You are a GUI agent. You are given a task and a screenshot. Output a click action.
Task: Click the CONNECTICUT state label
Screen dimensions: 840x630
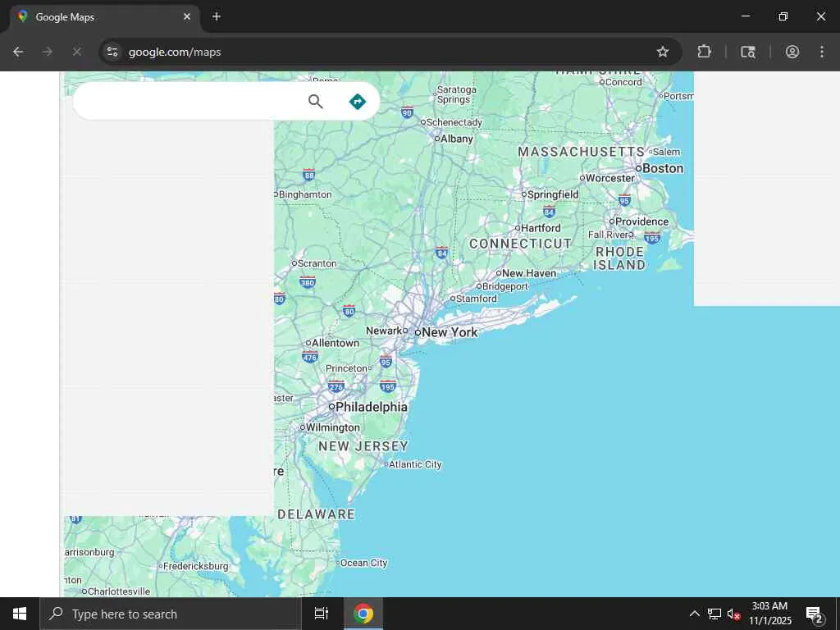(520, 244)
